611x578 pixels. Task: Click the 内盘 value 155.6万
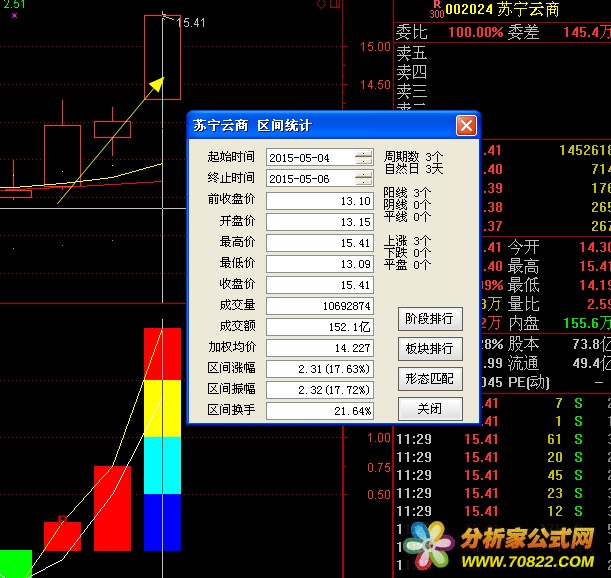587,323
